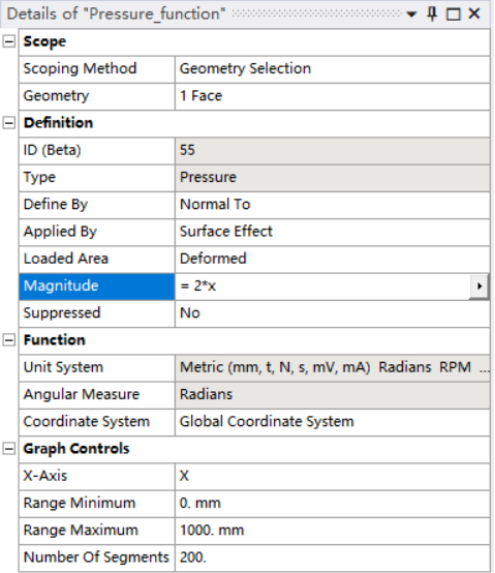Change the Define By value Normal To
Image resolution: width=495 pixels, height=573 pixels.
tap(332, 204)
